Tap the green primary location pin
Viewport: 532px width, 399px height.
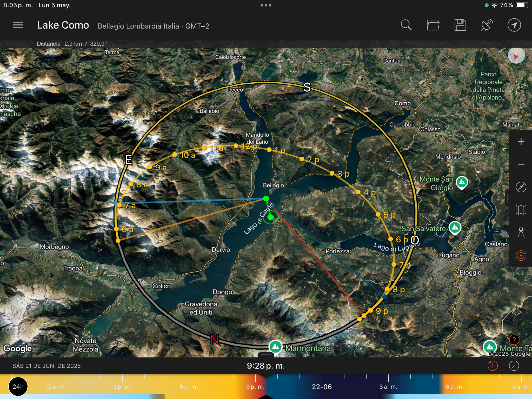[x=266, y=198]
